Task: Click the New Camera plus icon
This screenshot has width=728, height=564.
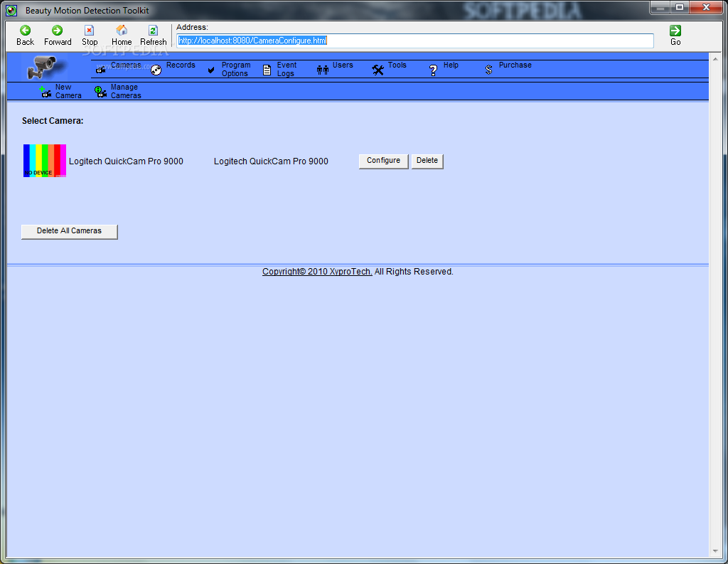Action: tap(45, 92)
